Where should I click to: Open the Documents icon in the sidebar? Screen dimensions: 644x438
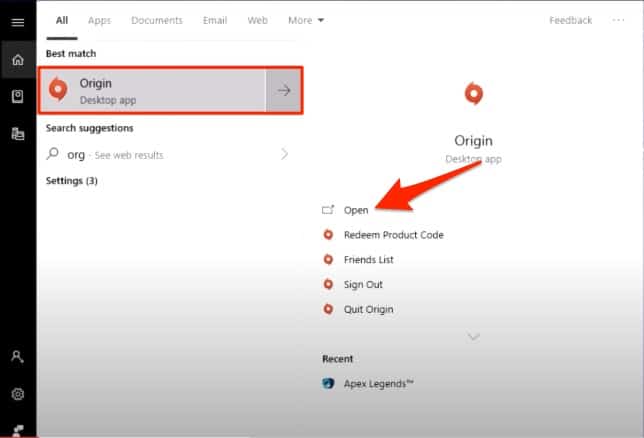click(18, 134)
